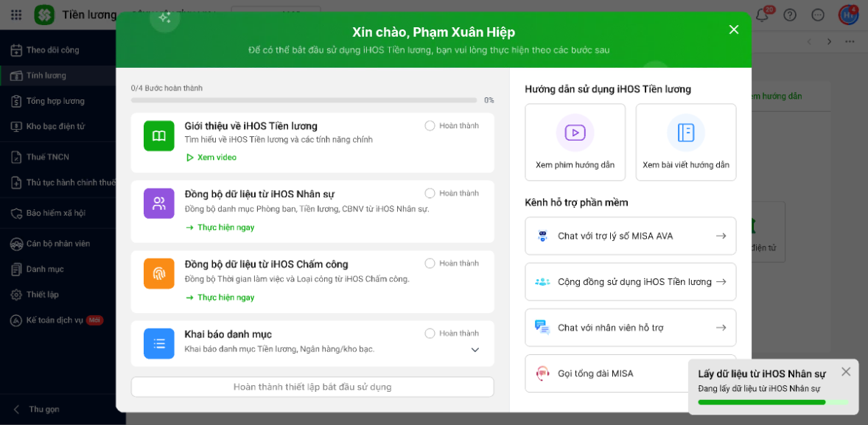Viewport: 868px width, 425px height.
Task: Mark Khai báo danh mục as Hoàn thành
Action: pos(430,333)
